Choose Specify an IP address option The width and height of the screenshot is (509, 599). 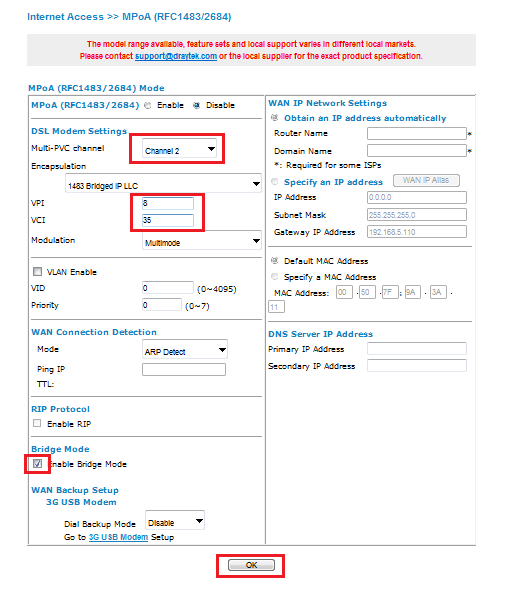tap(274, 182)
